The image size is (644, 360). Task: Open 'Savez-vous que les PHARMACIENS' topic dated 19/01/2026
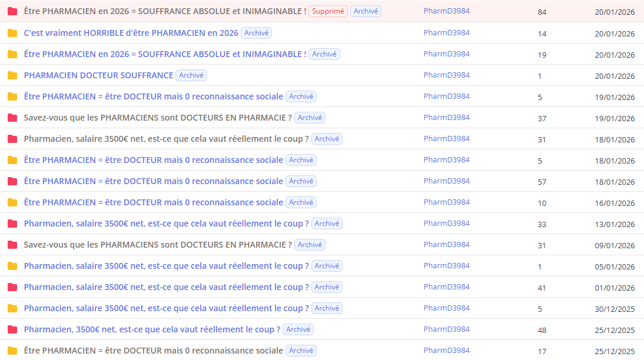point(158,118)
